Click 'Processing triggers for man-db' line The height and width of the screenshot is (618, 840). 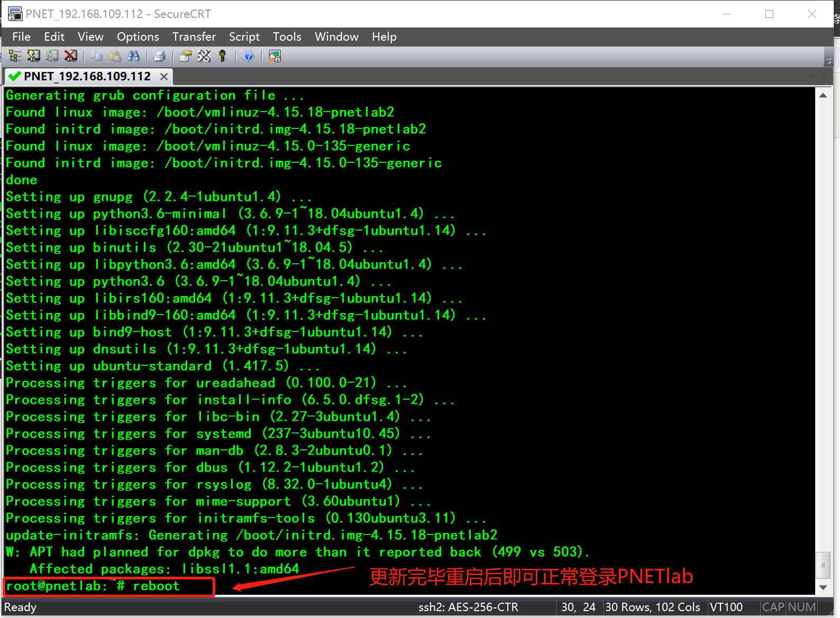click(214, 450)
